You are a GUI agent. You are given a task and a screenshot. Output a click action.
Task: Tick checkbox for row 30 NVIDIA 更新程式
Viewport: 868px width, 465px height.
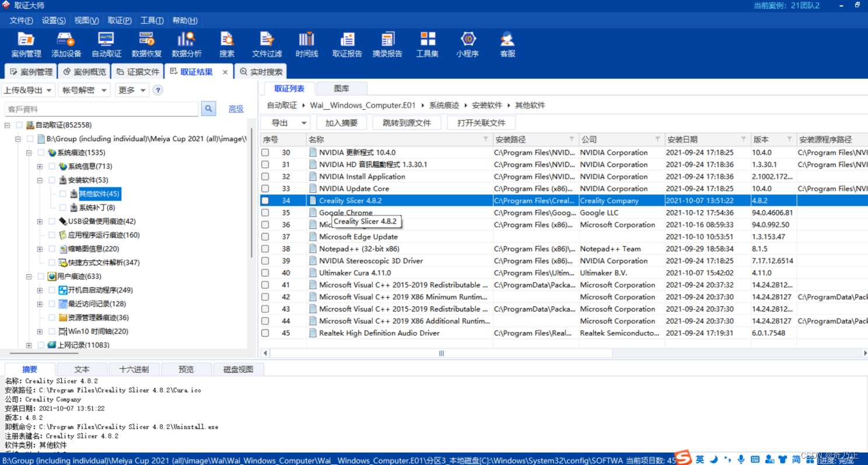pyautogui.click(x=265, y=152)
